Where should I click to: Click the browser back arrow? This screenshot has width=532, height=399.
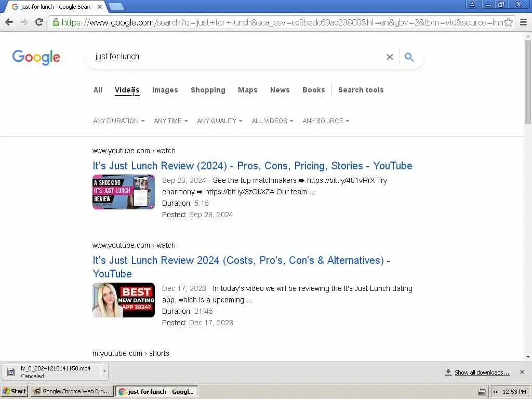click(9, 22)
